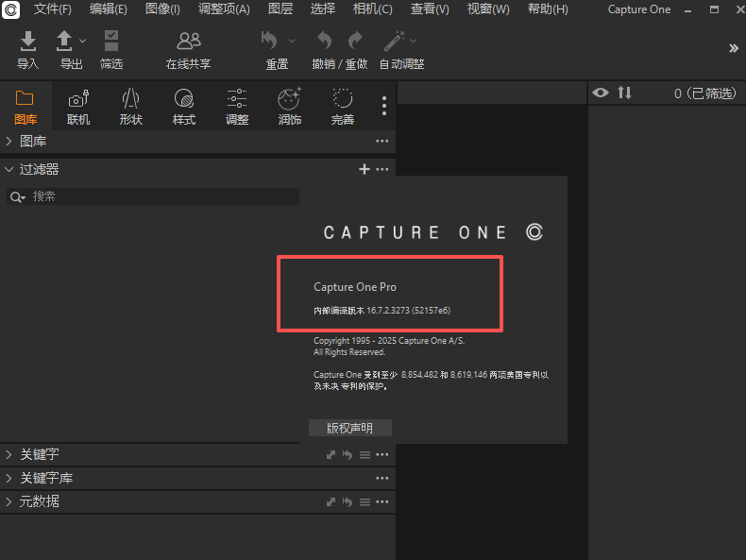Click the Capture One Pro text
This screenshot has width=746, height=560.
coord(355,287)
